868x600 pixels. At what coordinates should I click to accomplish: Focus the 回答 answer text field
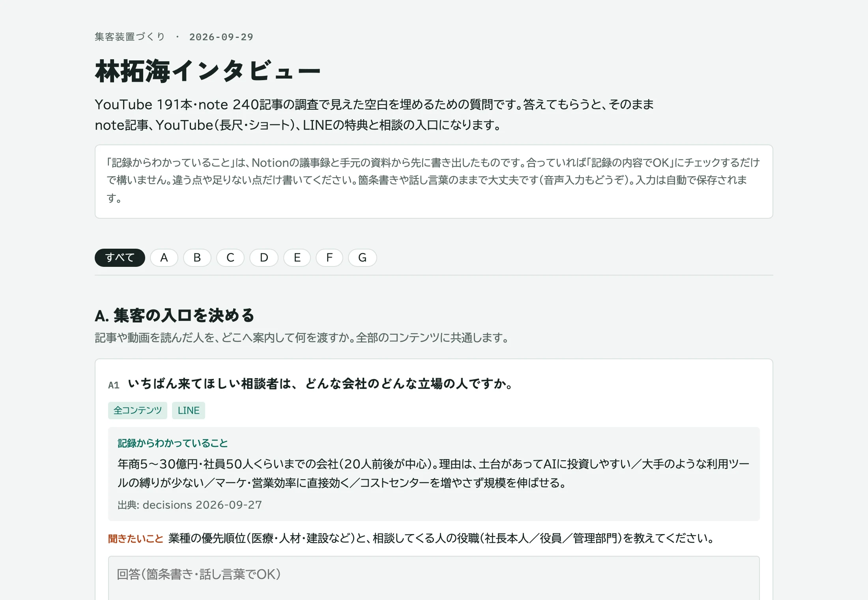434,578
